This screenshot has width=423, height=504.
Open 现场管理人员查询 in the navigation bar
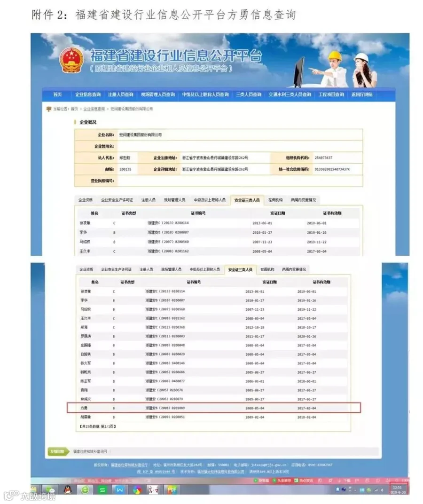(158, 94)
